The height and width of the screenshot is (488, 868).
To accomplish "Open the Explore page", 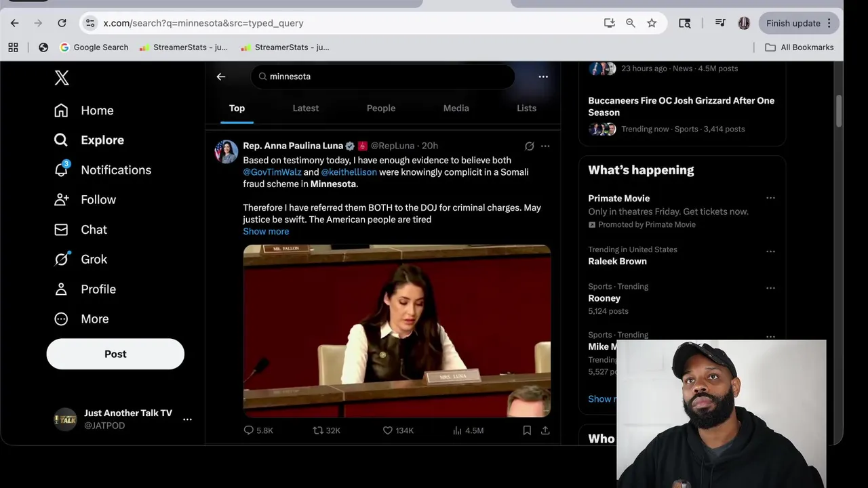I will [90, 140].
